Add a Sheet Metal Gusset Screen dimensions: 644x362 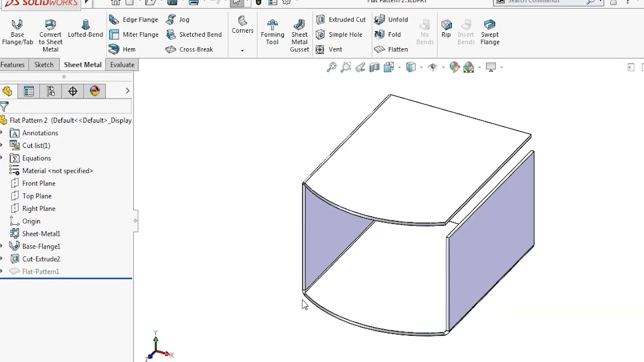point(299,36)
